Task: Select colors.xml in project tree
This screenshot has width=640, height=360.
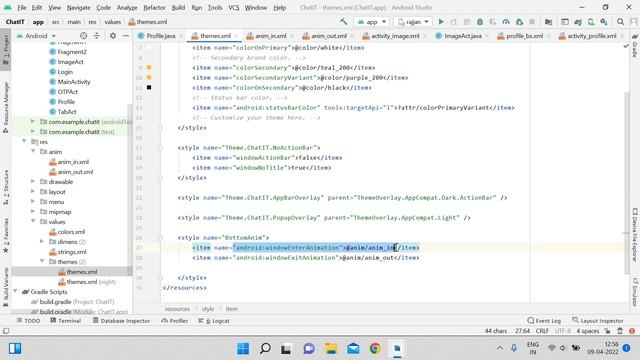Action: (x=71, y=231)
